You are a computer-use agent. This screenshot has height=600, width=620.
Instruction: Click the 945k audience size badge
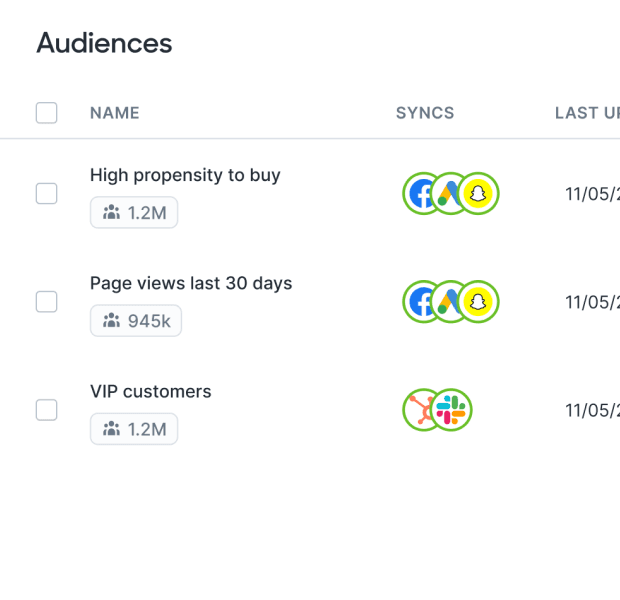tap(136, 320)
